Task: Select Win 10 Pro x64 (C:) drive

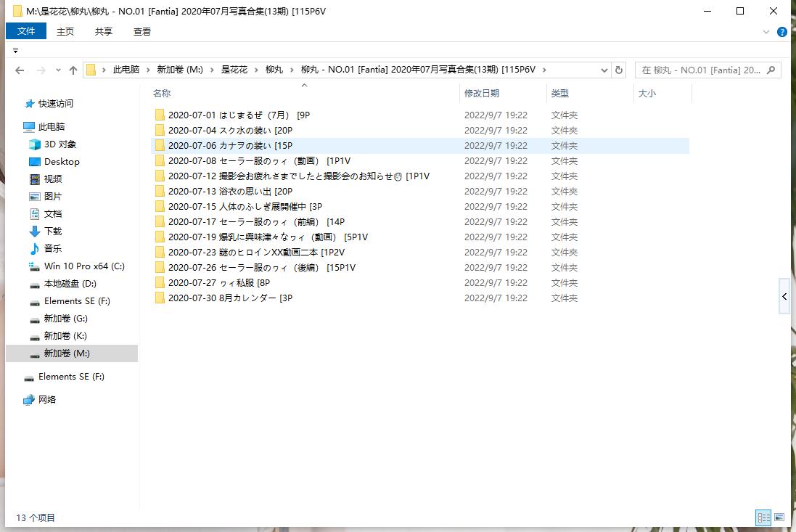Action: 84,266
